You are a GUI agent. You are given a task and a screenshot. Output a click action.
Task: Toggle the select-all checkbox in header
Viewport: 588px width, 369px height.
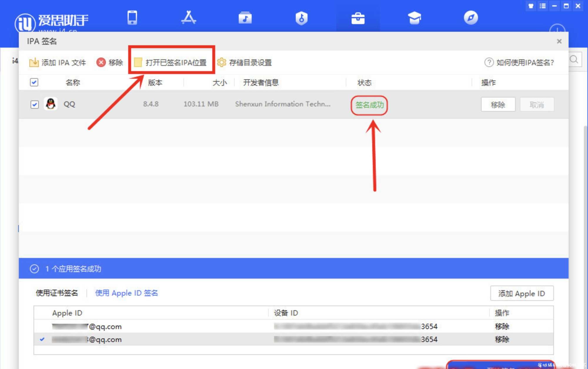[x=34, y=82]
